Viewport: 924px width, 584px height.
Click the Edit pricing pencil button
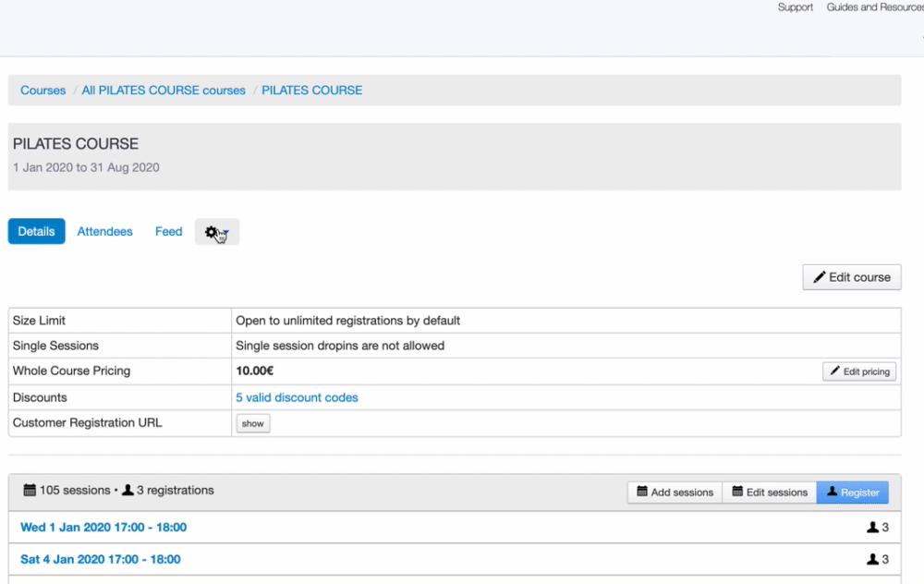point(858,371)
